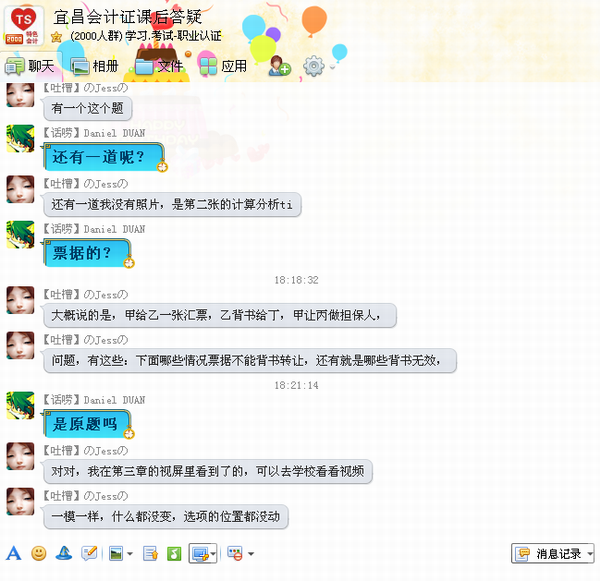Image resolution: width=600 pixels, height=581 pixels.
Task: Open the 消息记录 message history button
Action: tap(549, 553)
